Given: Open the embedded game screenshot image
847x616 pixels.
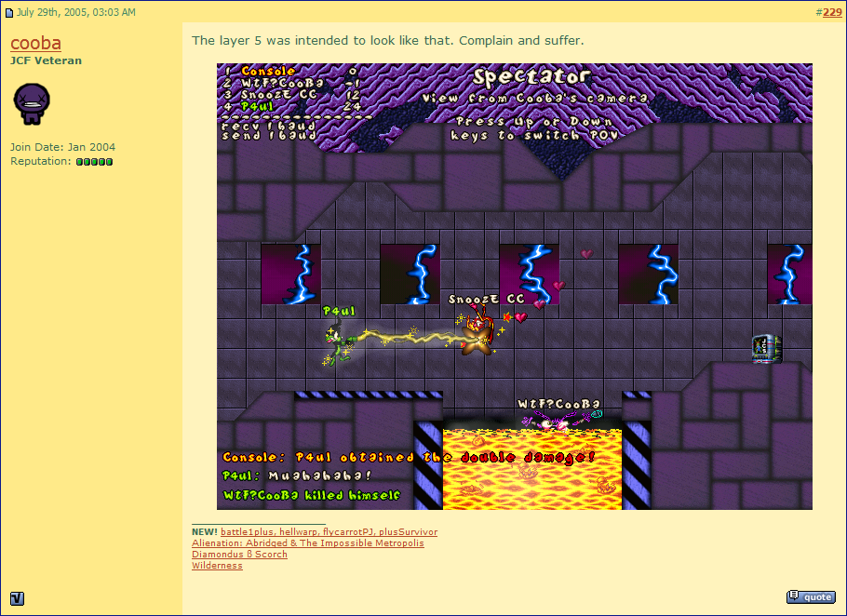Looking at the screenshot, I should 514,287.
